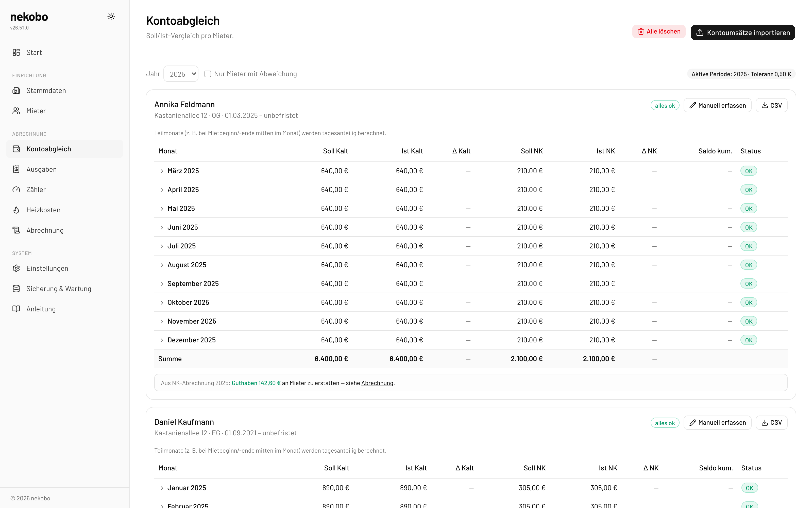Click the Zähler gauge icon
The width and height of the screenshot is (812, 508).
pos(16,189)
